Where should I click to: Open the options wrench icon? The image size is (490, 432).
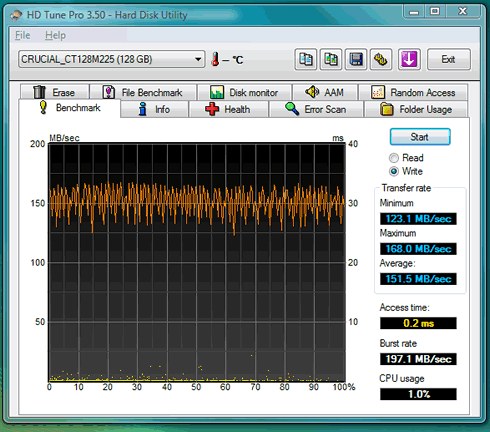[381, 59]
